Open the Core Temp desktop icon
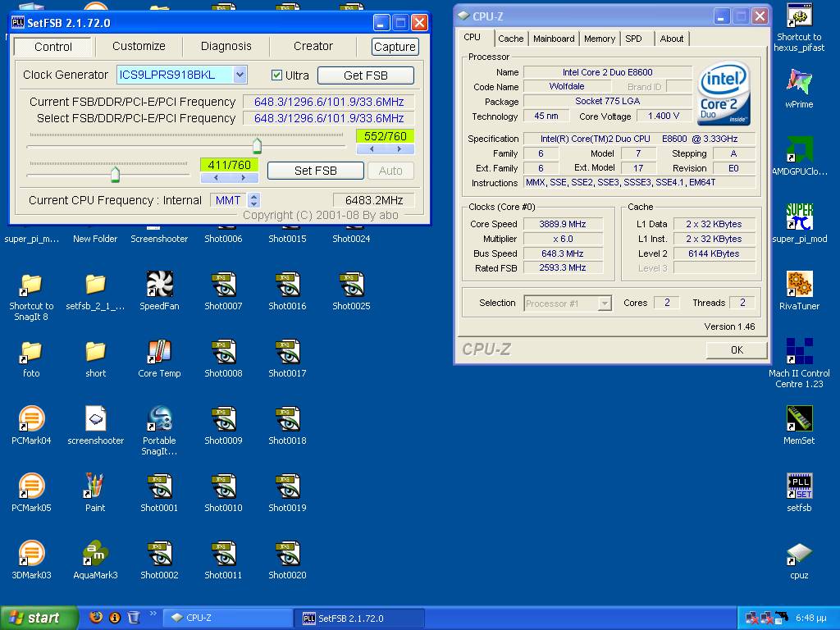 (x=159, y=351)
